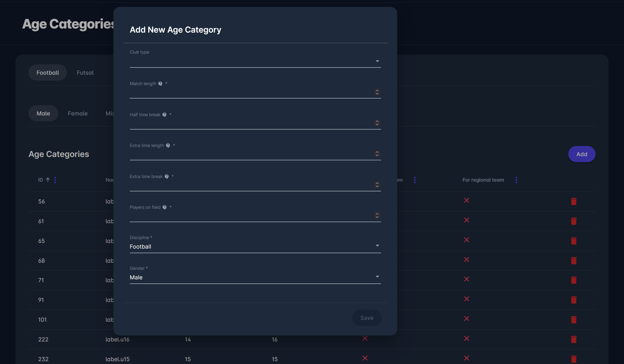Switch to the Futsal tab

click(85, 73)
